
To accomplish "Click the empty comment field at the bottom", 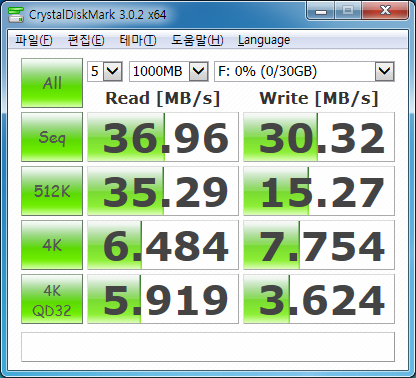I will (x=208, y=347).
